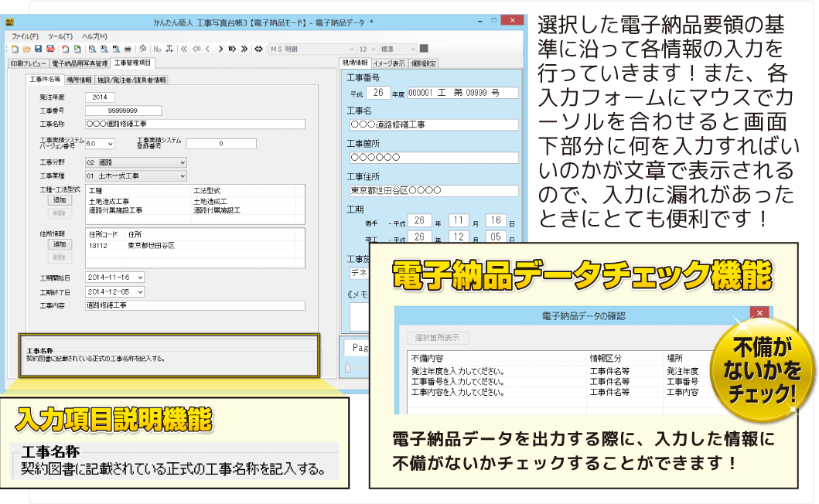Click first print preview magnifier icon

(x=93, y=49)
